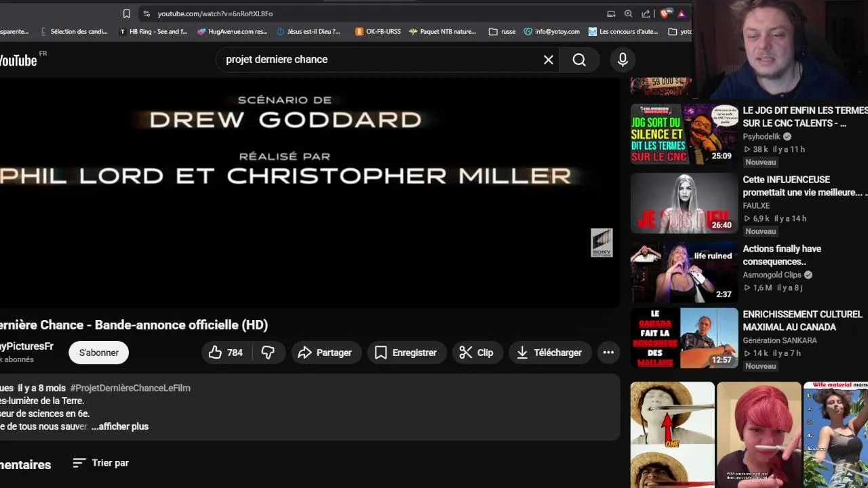Open the straw hat Short thumbnail
Viewport: 868px width, 488px height.
point(672,435)
